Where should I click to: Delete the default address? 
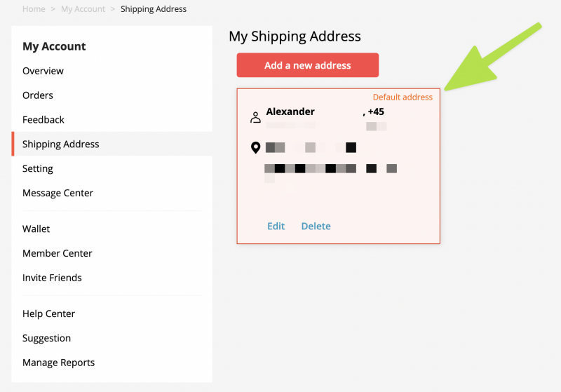point(316,226)
